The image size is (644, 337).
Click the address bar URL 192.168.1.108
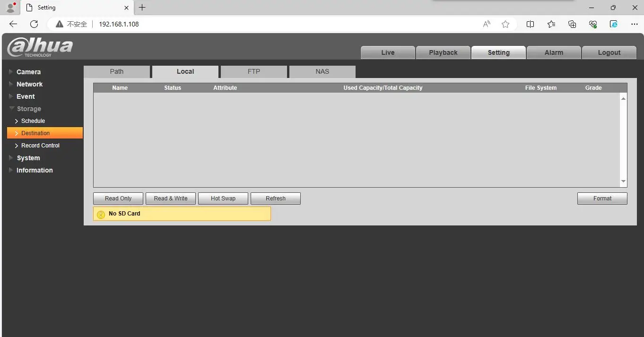[x=119, y=24]
